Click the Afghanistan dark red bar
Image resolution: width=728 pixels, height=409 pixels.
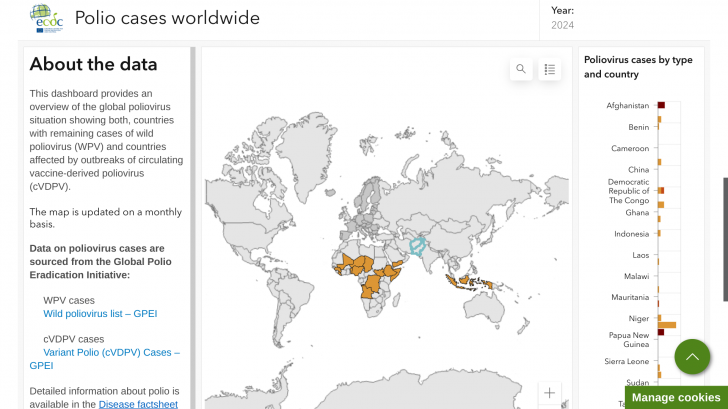pos(661,105)
